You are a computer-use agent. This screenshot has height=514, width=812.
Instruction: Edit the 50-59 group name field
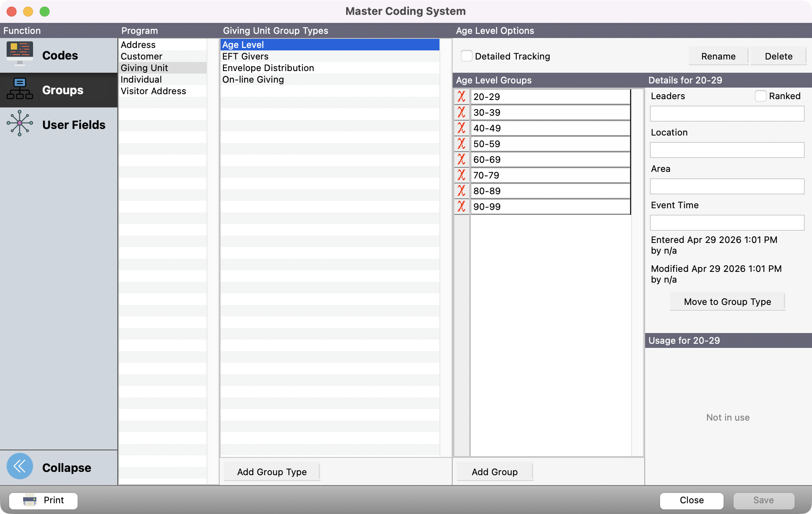[x=551, y=144]
